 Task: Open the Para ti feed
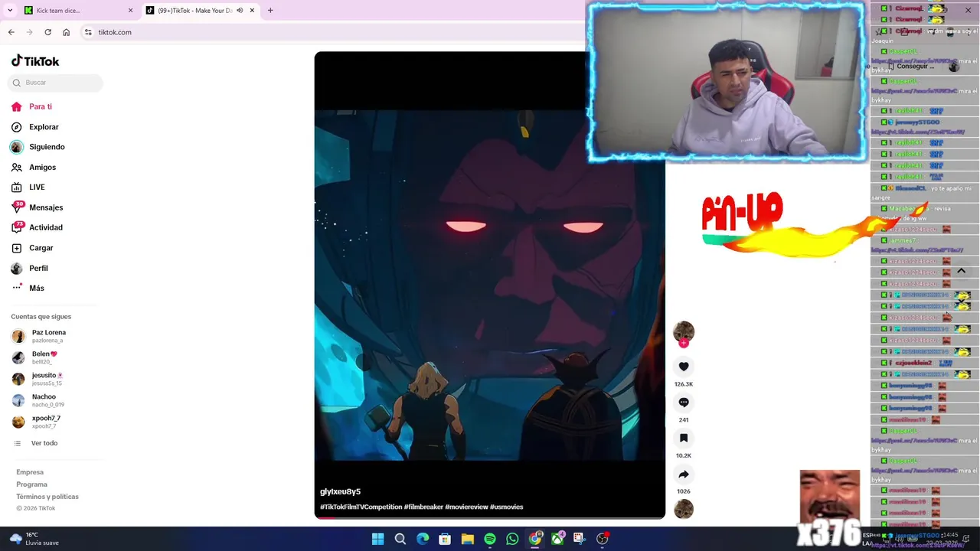[32, 106]
